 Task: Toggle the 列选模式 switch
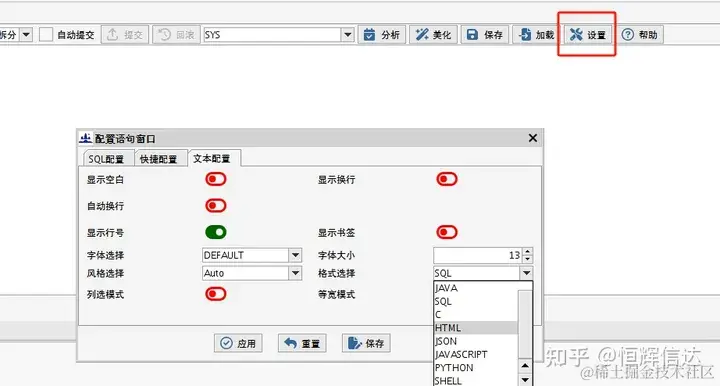216,294
